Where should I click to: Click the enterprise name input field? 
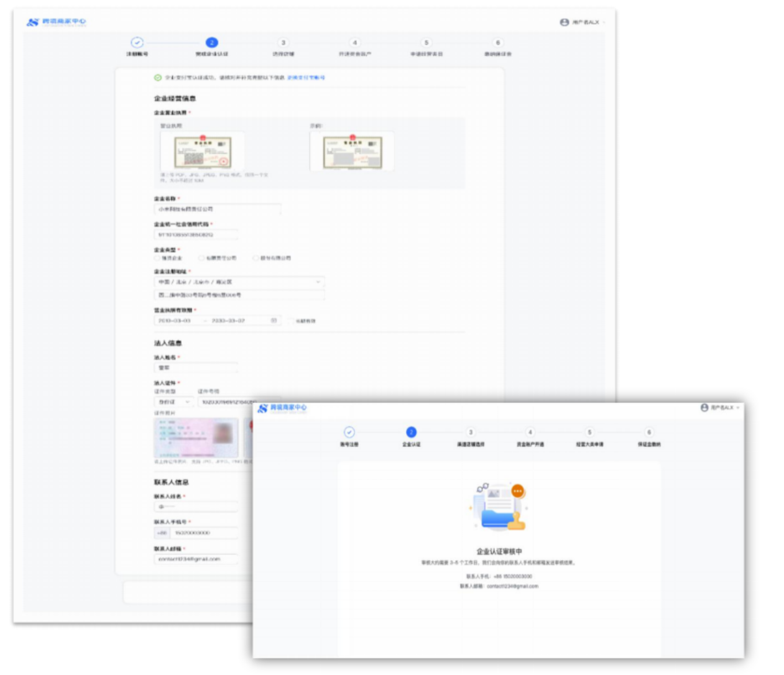(217, 209)
